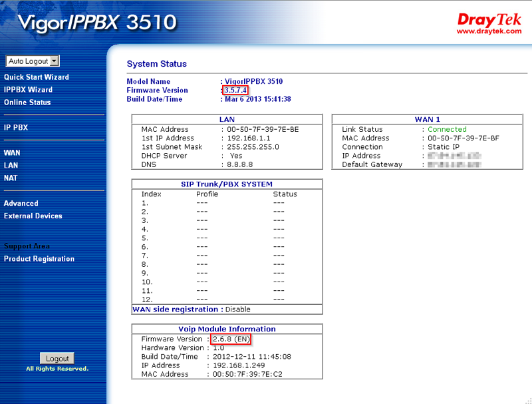Click the Static IP connection value
The image size is (532, 404).
[x=444, y=147]
